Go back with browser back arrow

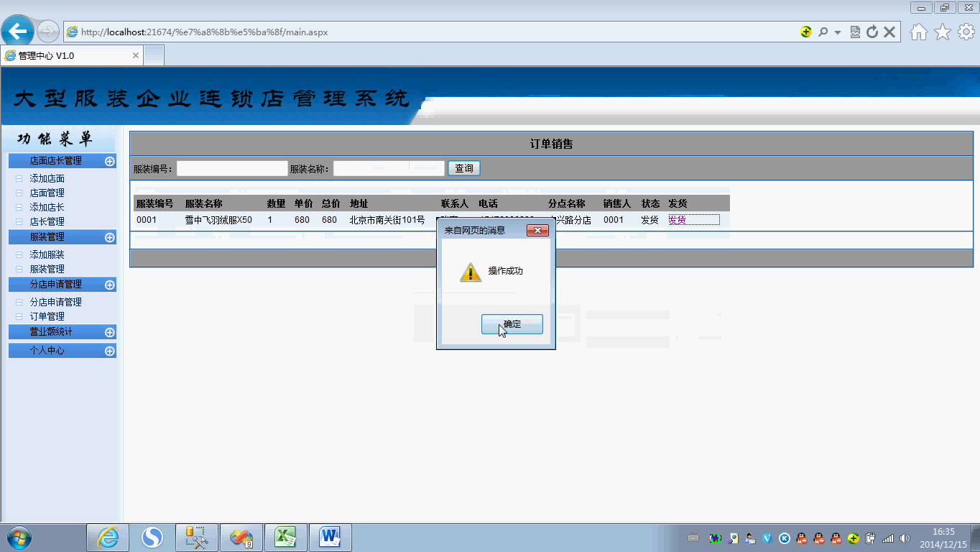(17, 31)
